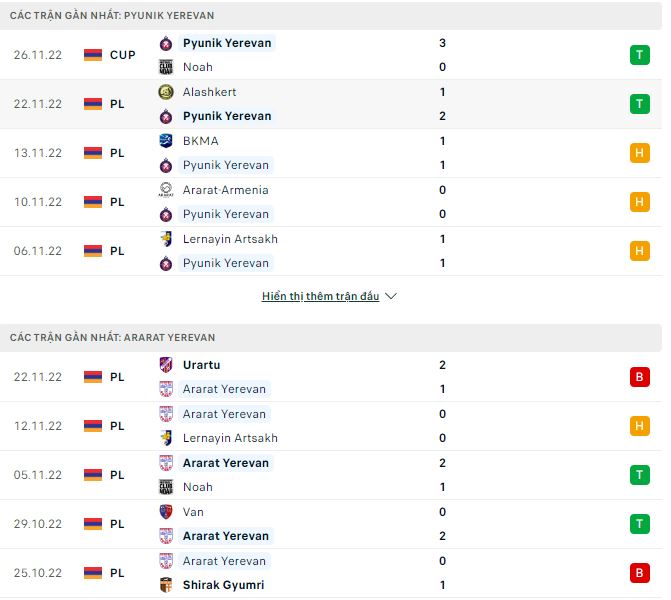
Task: Click the Ararat-Armenia club crest
Action: [x=166, y=190]
